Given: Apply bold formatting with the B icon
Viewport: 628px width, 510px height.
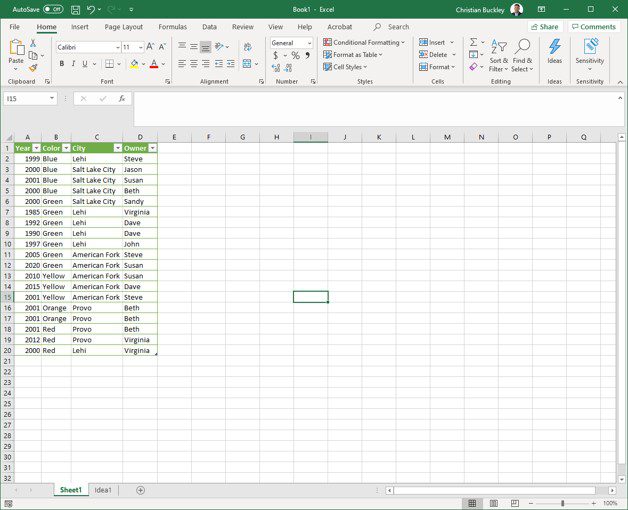Looking at the screenshot, I should pyautogui.click(x=61, y=64).
